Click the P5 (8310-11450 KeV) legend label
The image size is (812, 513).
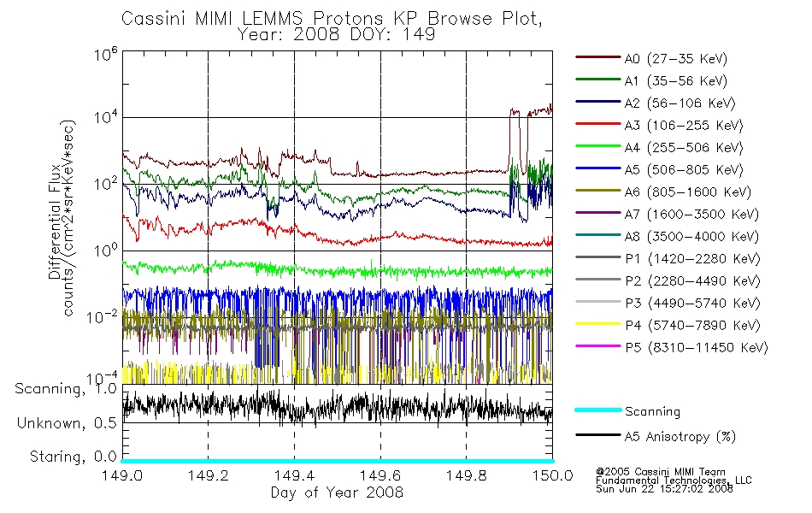(x=697, y=348)
